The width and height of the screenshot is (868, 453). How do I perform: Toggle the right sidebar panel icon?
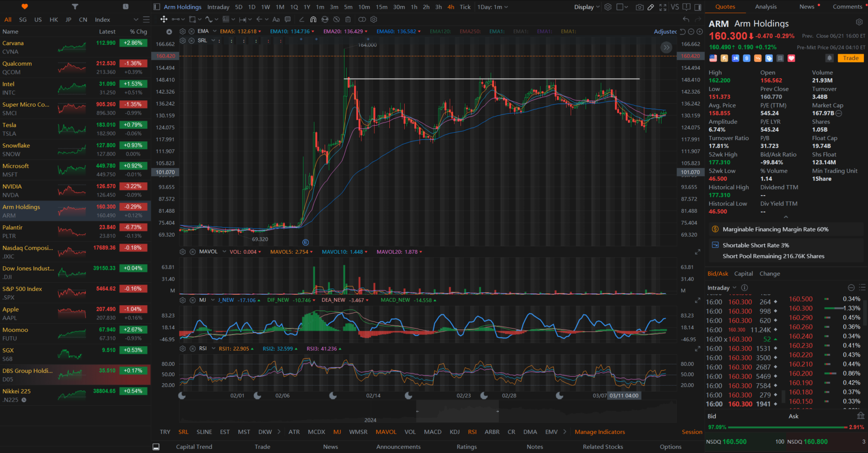(x=698, y=7)
